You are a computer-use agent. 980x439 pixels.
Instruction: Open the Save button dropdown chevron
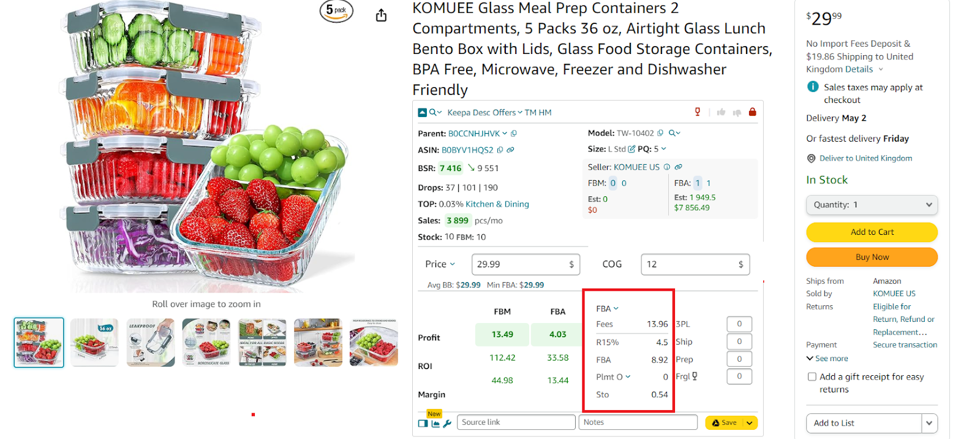(x=748, y=422)
